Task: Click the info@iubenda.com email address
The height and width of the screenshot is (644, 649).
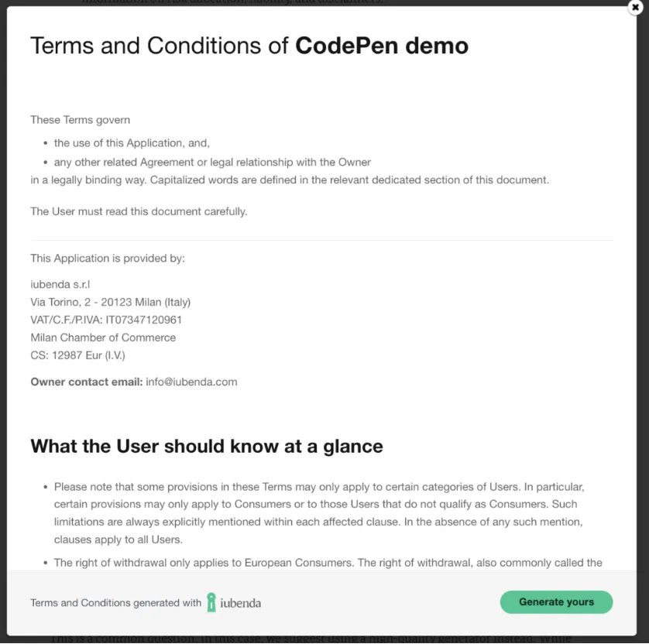Action: [x=191, y=382]
